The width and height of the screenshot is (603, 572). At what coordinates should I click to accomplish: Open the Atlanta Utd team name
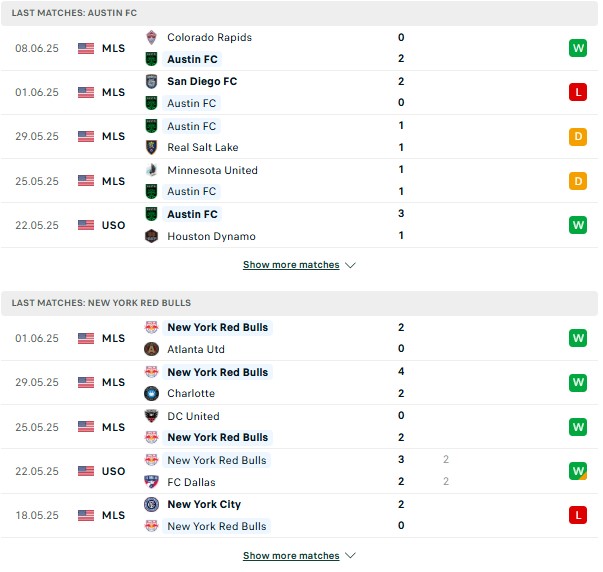pos(196,349)
